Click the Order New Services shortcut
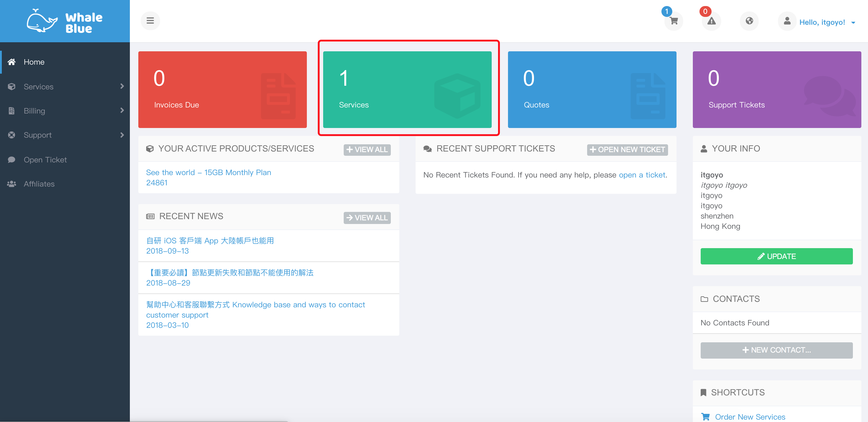The width and height of the screenshot is (868, 422). 750,417
